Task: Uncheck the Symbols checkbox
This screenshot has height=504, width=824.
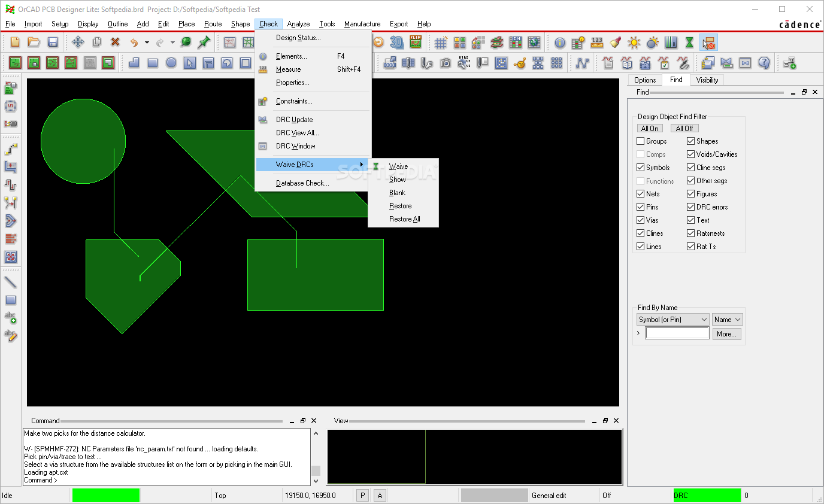Action: pyautogui.click(x=641, y=168)
